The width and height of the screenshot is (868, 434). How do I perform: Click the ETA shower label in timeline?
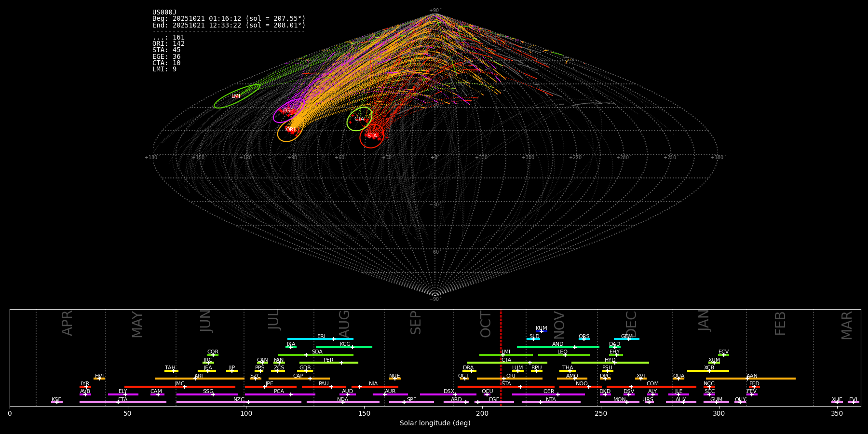(x=123, y=400)
